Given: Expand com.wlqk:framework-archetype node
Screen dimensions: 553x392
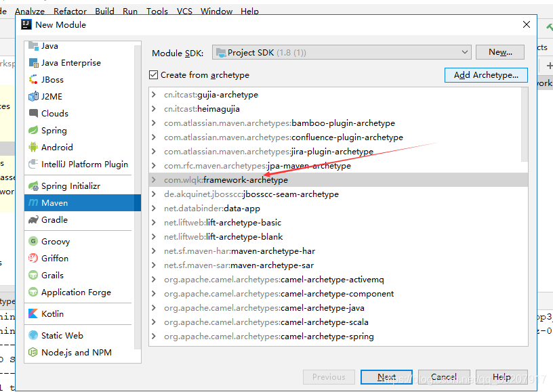Looking at the screenshot, I should (154, 179).
